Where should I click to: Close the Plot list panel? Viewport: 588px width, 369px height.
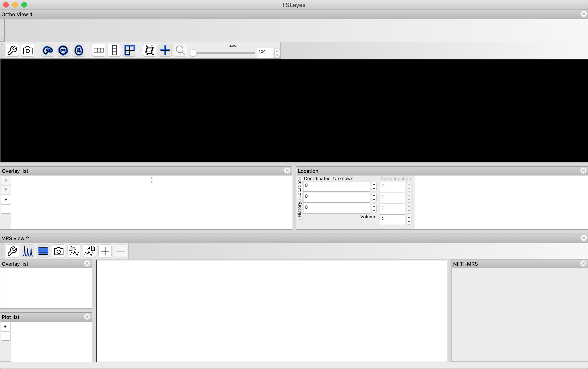tap(87, 317)
